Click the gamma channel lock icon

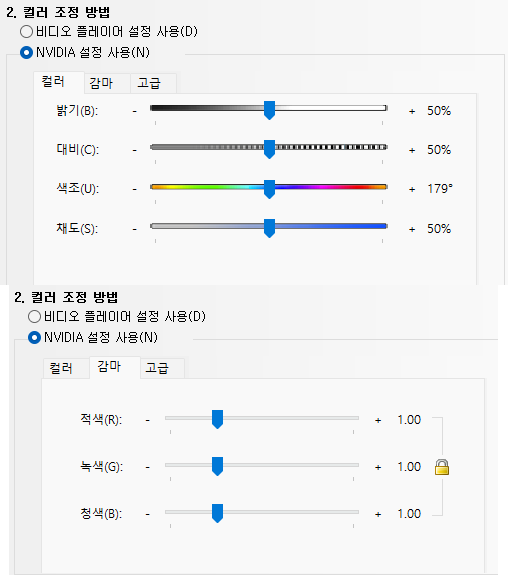tap(442, 467)
